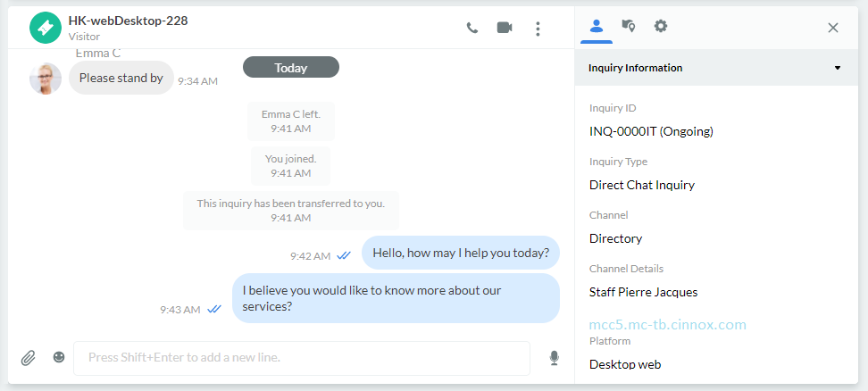868x391 pixels.
Task: Click the 'This inquiry has been transferred to you.' notice
Action: (x=290, y=210)
